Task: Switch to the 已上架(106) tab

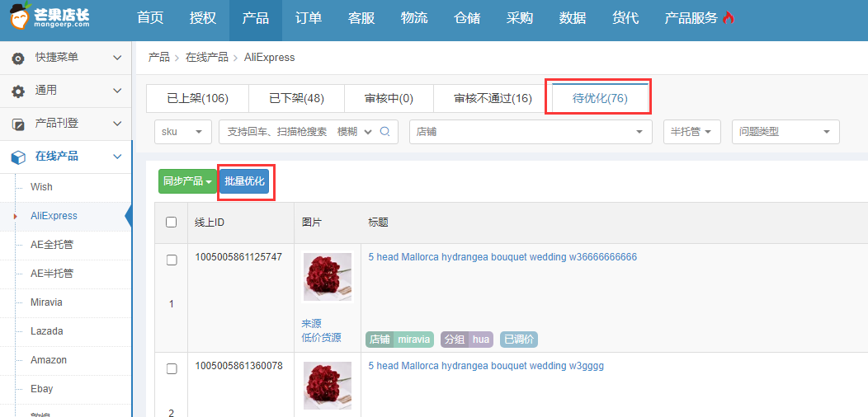Action: click(x=198, y=99)
